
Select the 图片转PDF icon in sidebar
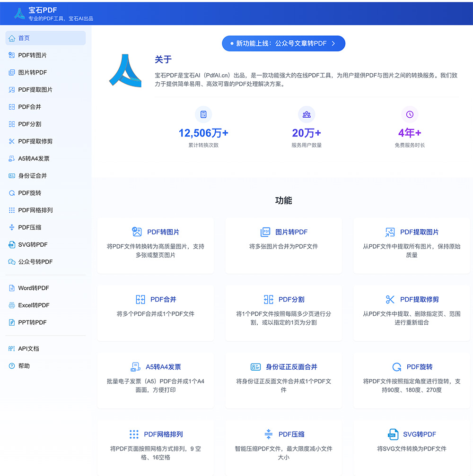pos(12,72)
